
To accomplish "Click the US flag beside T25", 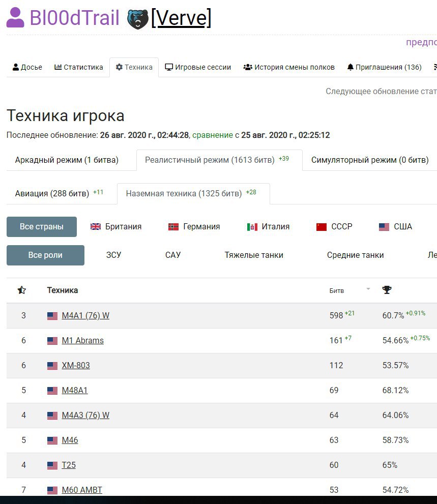I will pyautogui.click(x=52, y=465).
